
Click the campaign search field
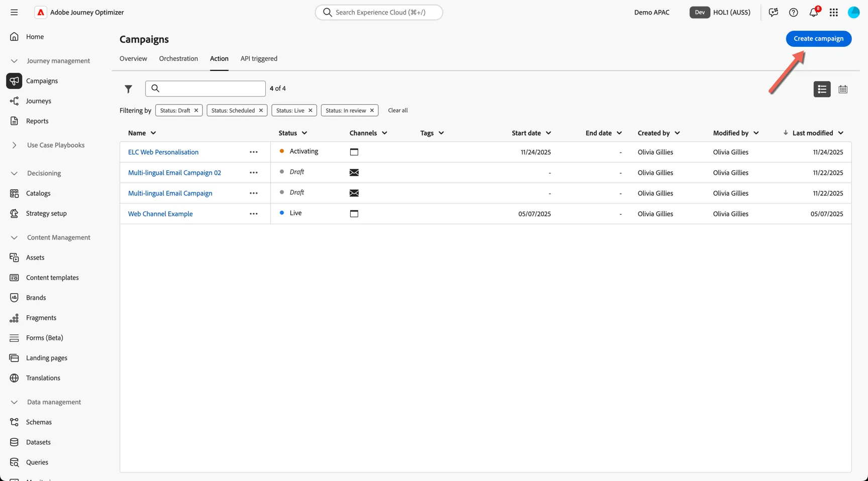[205, 88]
